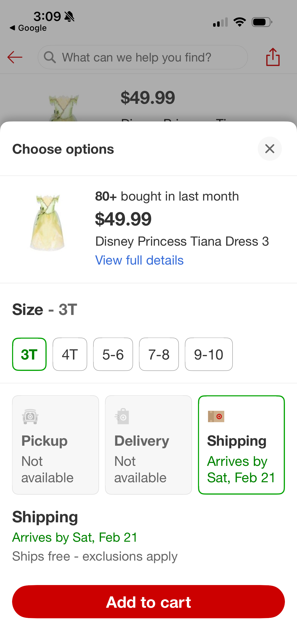Screen dimensions: 297x644
Task: Select the Pickup fulfillment option
Action: click(x=55, y=445)
